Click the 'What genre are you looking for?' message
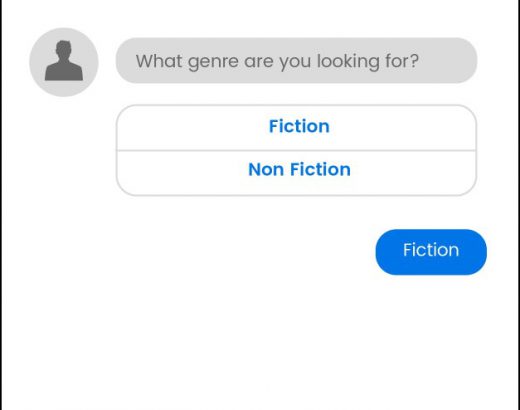The height and width of the screenshot is (410, 520). pyautogui.click(x=296, y=60)
